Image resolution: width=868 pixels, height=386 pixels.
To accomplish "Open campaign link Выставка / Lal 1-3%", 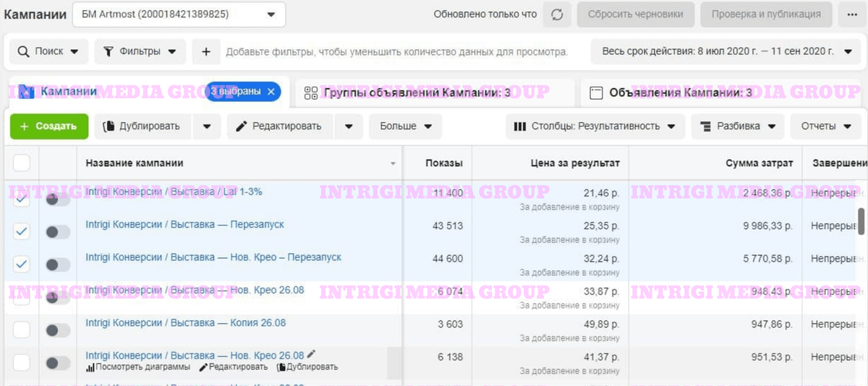I will pos(174,192).
